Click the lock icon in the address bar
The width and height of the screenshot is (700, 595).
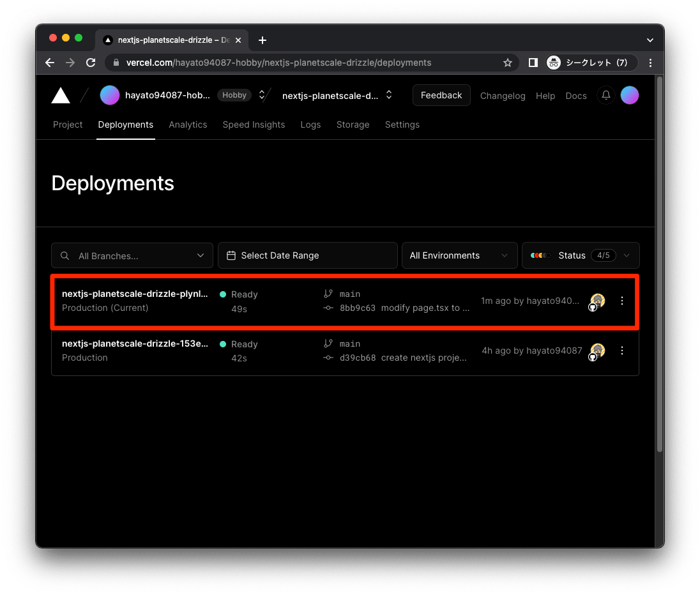[116, 63]
